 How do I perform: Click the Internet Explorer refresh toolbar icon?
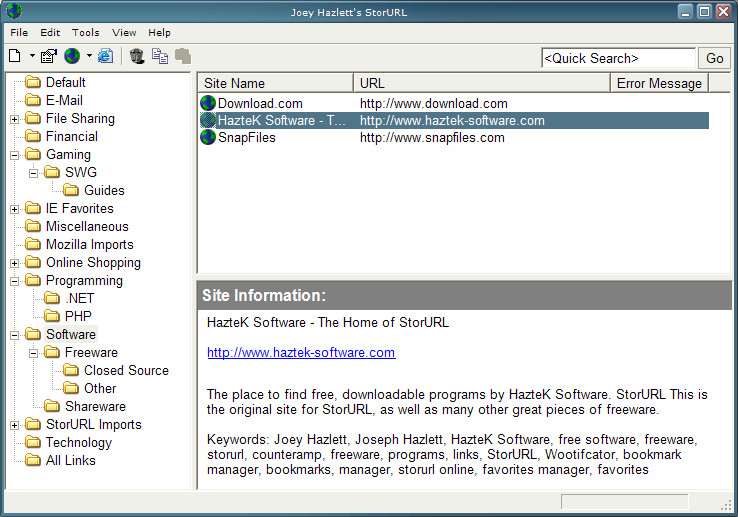pyautogui.click(x=105, y=56)
